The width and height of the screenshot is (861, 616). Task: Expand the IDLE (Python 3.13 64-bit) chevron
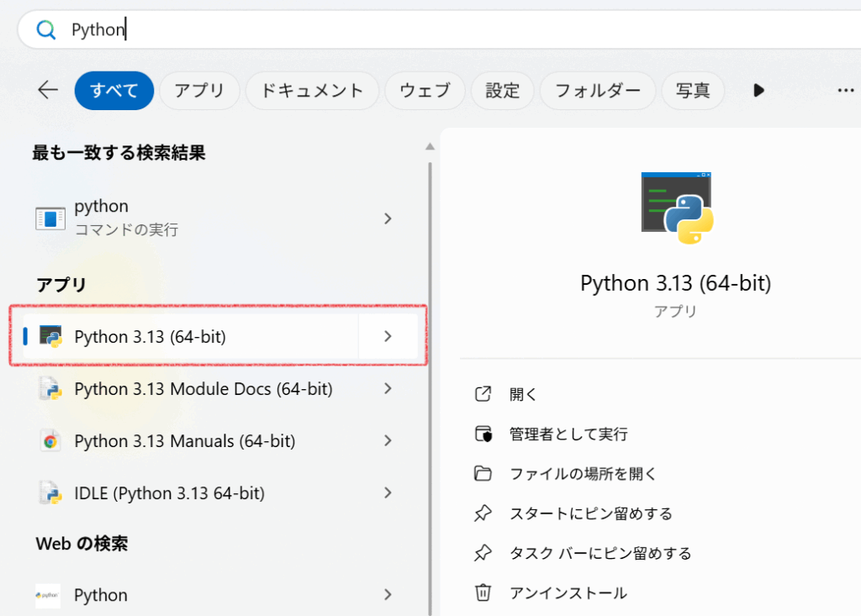click(388, 493)
